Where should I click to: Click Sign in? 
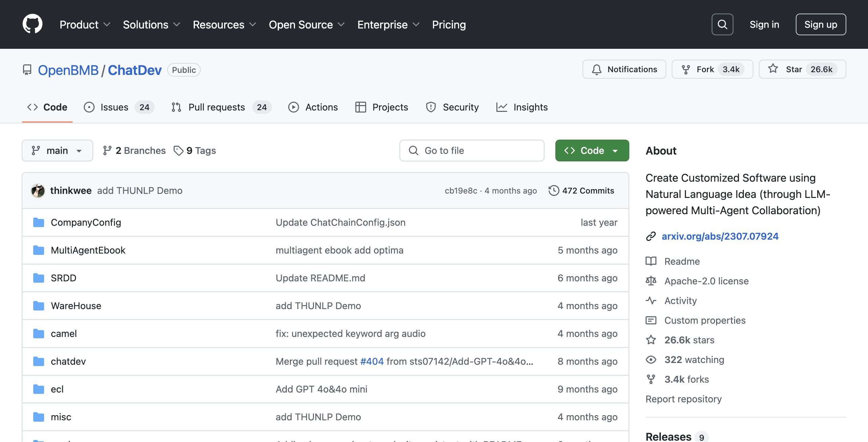pyautogui.click(x=764, y=24)
